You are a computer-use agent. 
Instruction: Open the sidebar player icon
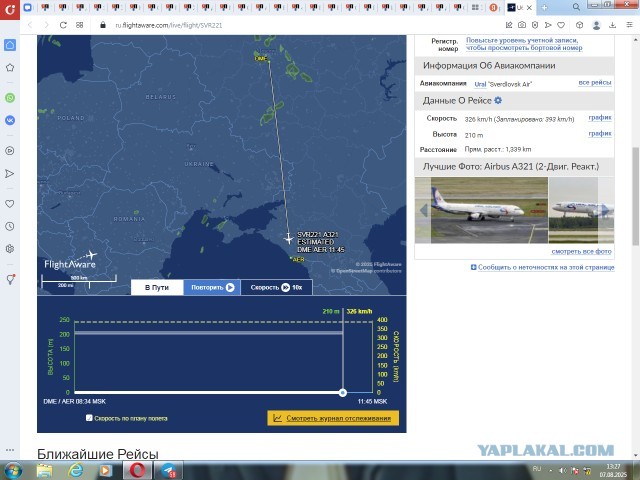point(10,151)
